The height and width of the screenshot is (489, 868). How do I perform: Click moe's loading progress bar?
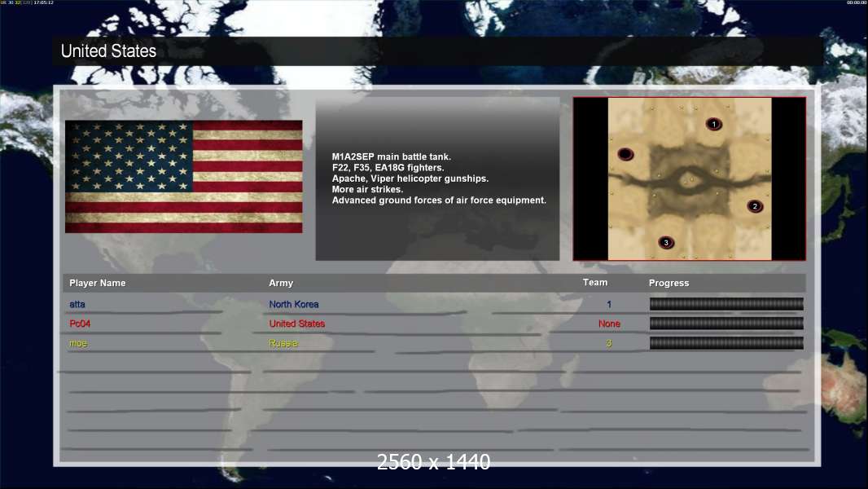pyautogui.click(x=726, y=343)
